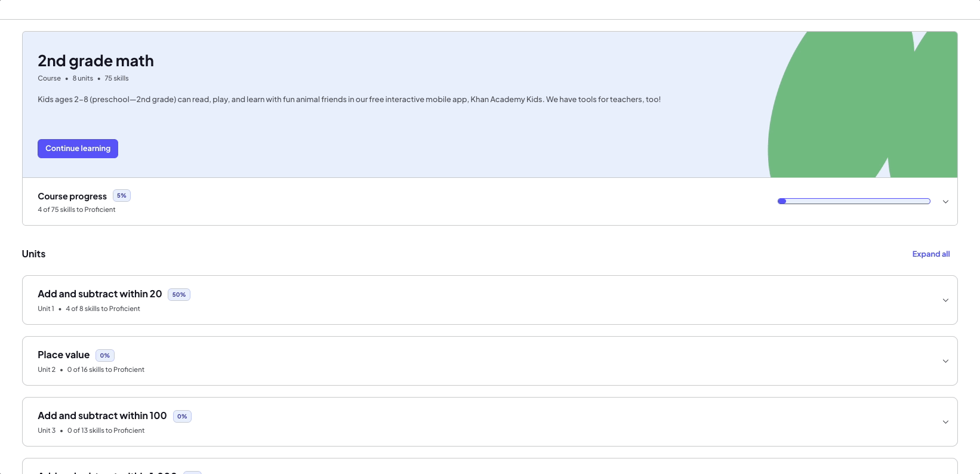Click the Continue learning button
Viewport: 980px width, 474px height.
coord(78,149)
